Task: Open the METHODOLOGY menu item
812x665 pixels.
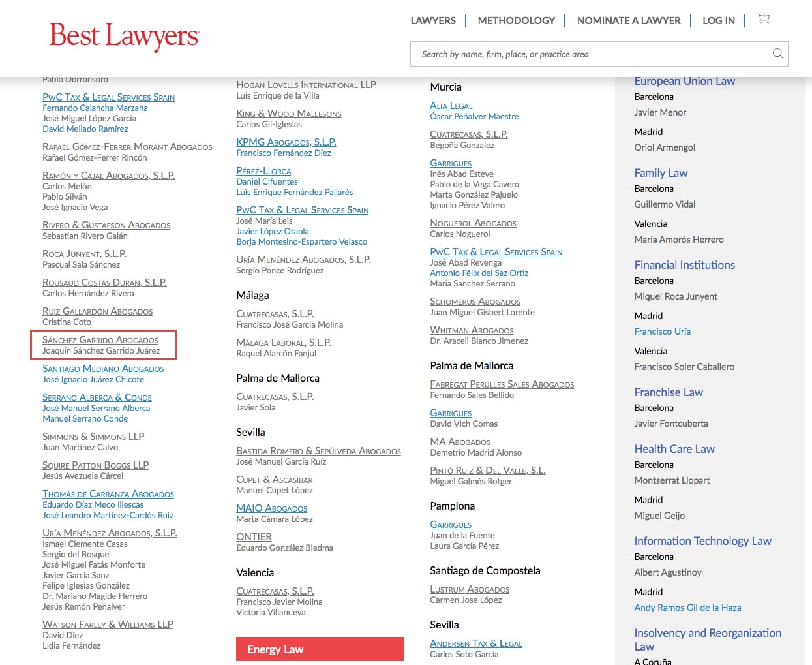Action: pyautogui.click(x=516, y=21)
